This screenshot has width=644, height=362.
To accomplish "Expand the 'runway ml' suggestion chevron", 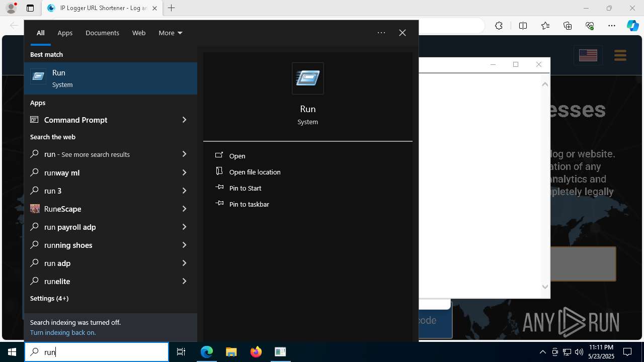I will pos(184,172).
